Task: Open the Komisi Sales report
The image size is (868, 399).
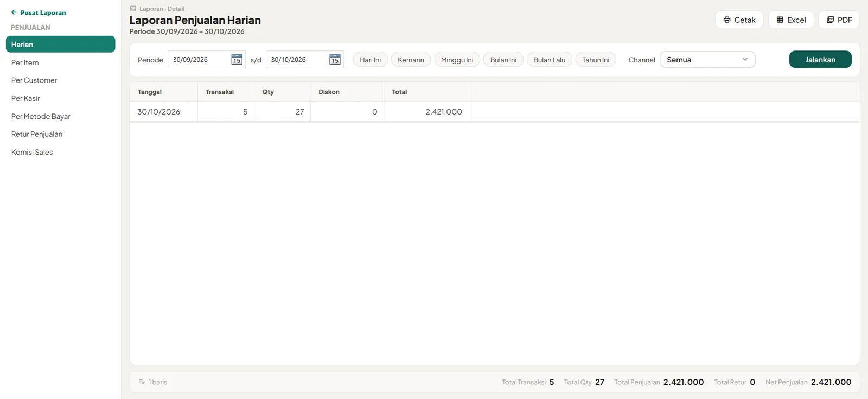Action: (x=32, y=152)
